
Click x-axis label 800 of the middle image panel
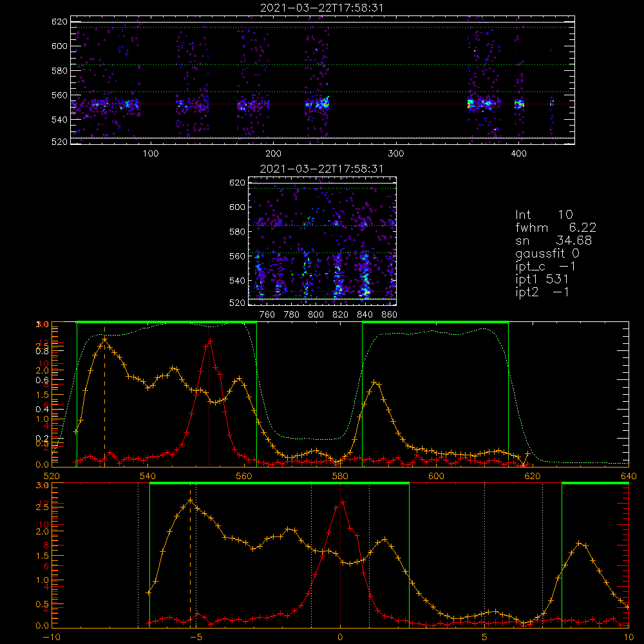[x=316, y=315]
